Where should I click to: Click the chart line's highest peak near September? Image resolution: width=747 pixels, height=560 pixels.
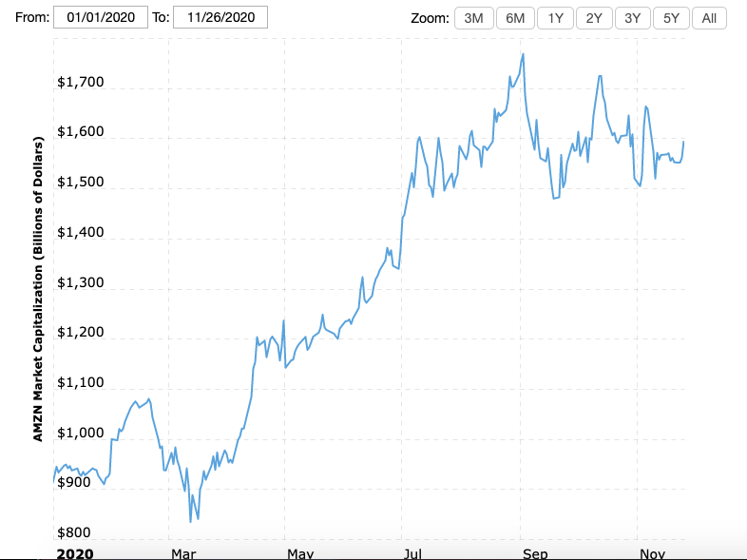click(524, 54)
